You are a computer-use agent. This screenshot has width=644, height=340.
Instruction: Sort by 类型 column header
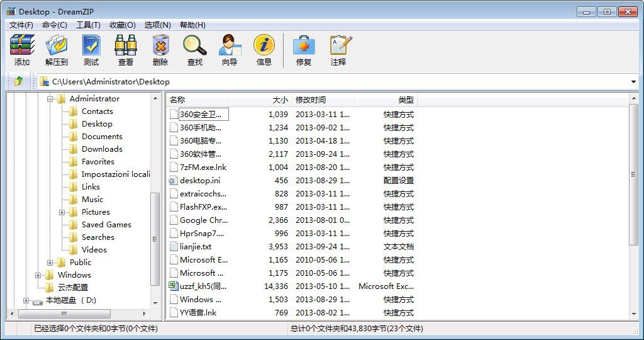(386, 100)
